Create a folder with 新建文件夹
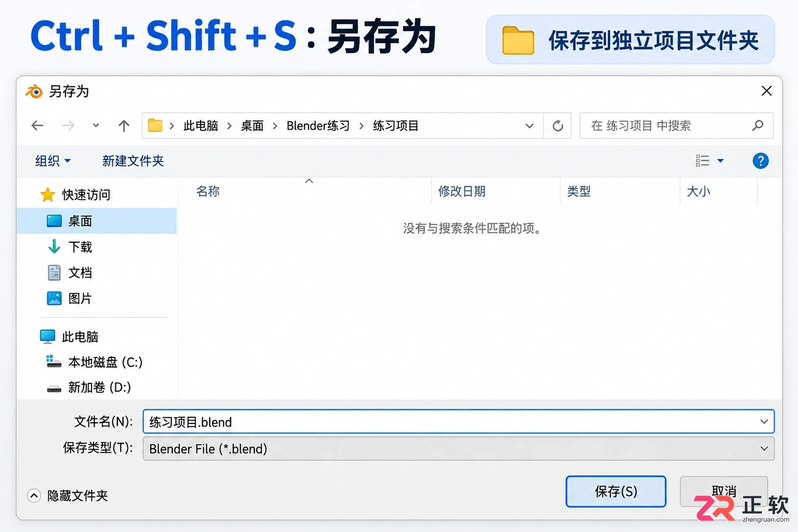798x532 pixels. point(133,161)
